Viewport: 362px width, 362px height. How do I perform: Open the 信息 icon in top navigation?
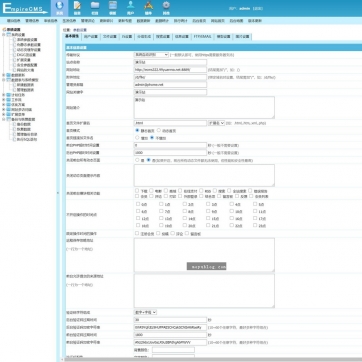(77, 6)
